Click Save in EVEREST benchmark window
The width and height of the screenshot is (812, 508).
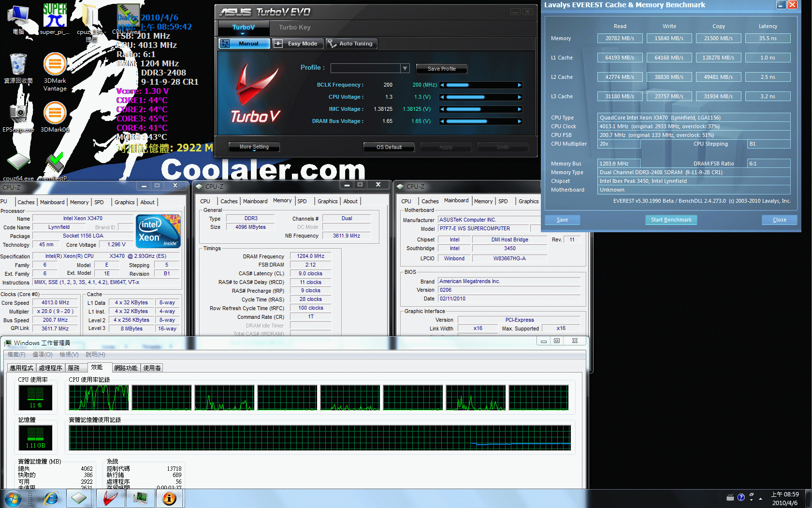562,220
